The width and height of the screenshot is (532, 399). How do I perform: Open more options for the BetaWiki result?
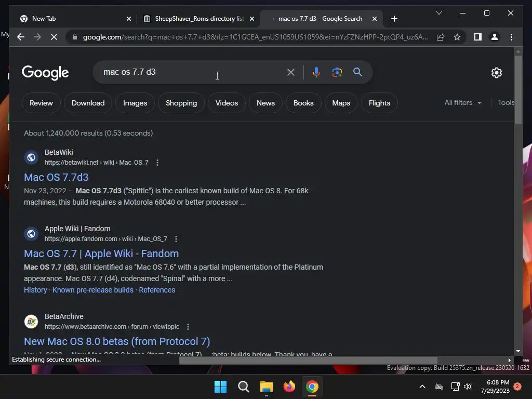point(157,163)
